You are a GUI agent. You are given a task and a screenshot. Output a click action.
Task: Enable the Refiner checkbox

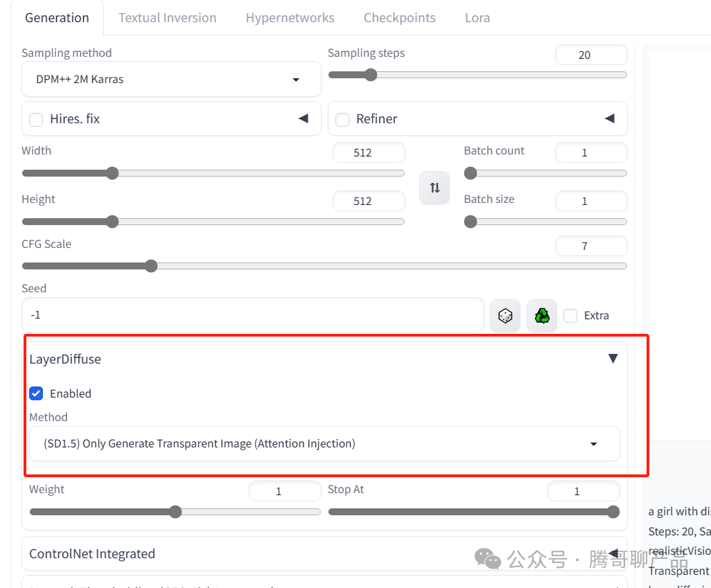[x=342, y=120]
